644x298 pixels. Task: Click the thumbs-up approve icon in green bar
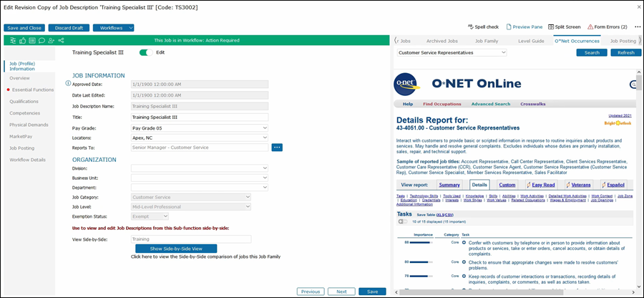tap(24, 41)
